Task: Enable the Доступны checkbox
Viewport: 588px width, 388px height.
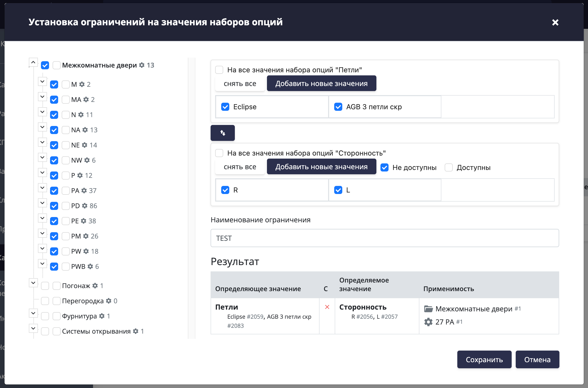Action: tap(449, 167)
